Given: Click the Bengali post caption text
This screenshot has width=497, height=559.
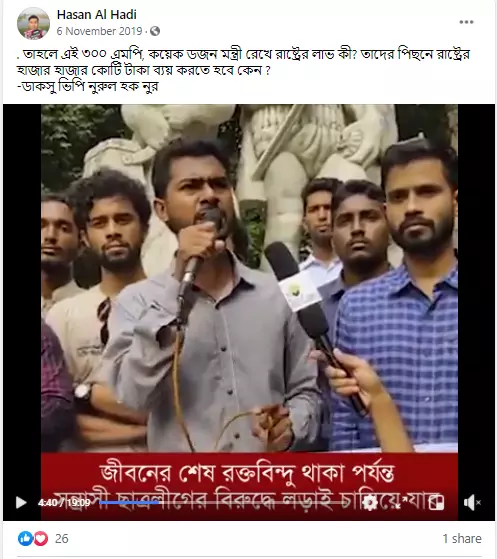Looking at the screenshot, I should coord(243,70).
